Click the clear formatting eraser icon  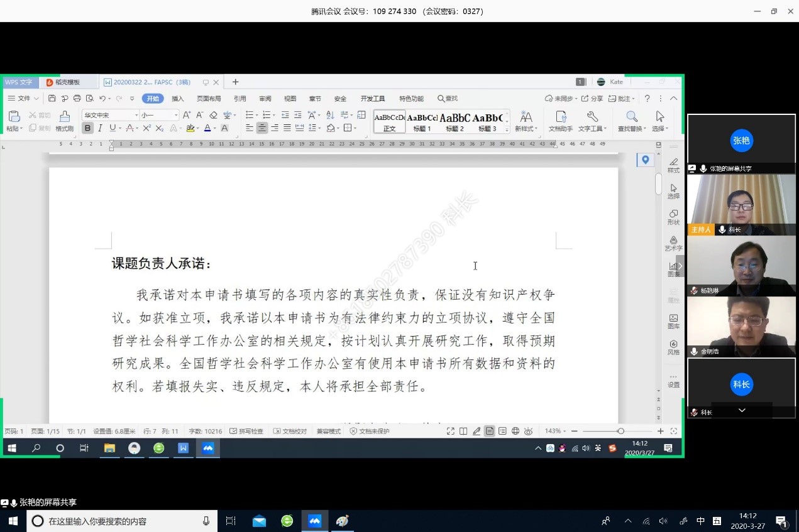pyautogui.click(x=213, y=115)
